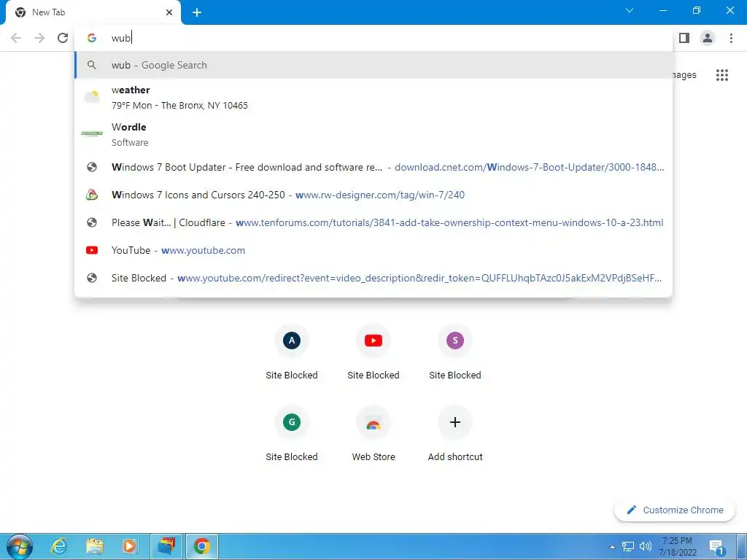747x560 pixels.
Task: Open the 'S' Site Blocked shortcut
Action: [455, 352]
